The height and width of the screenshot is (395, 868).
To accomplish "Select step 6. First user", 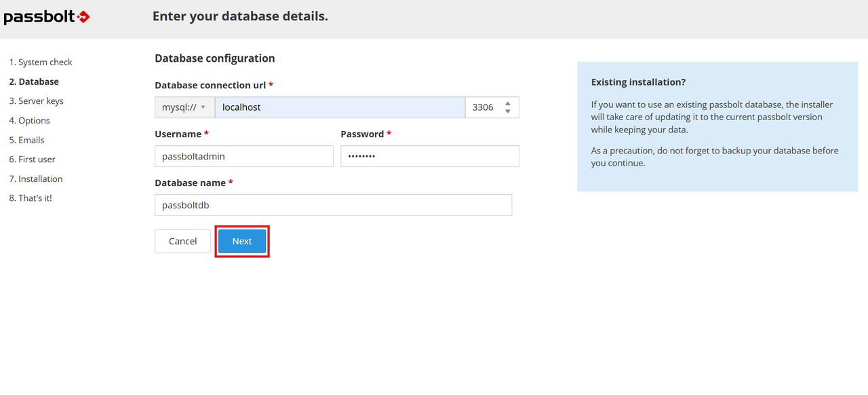I will coord(33,159).
